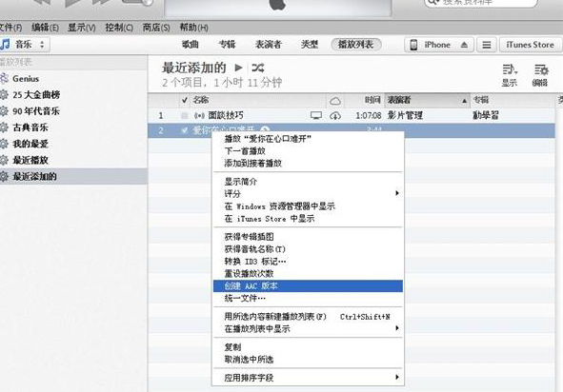Open the 90 年代音乐 playlist
The width and height of the screenshot is (563, 392).
[x=36, y=111]
